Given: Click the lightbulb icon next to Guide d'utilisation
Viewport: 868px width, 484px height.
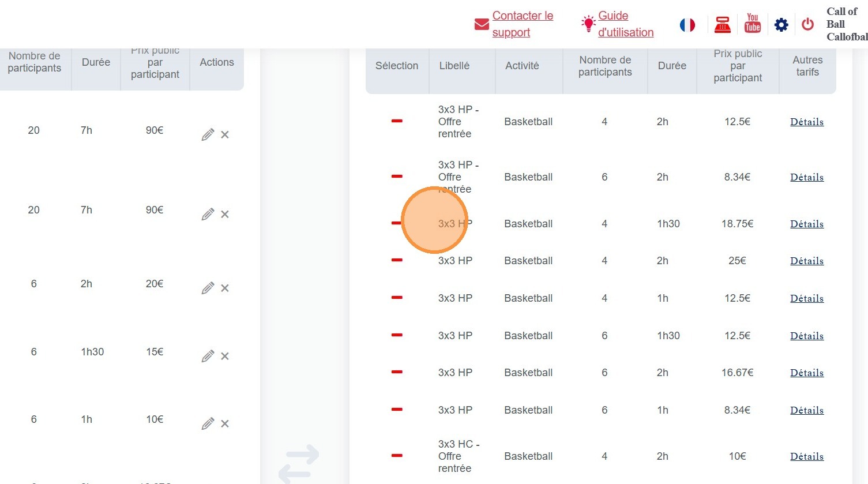Looking at the screenshot, I should click(588, 24).
